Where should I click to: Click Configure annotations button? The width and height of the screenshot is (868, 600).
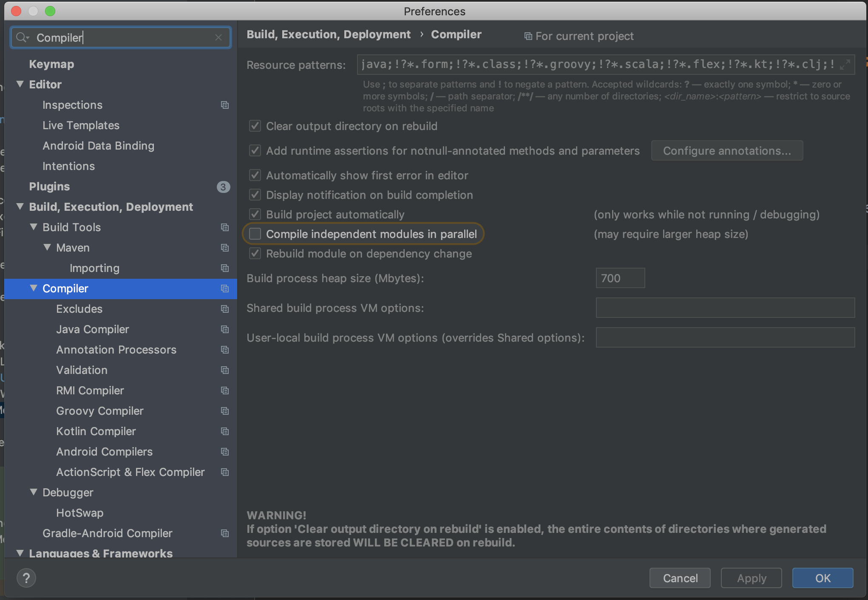(x=726, y=151)
